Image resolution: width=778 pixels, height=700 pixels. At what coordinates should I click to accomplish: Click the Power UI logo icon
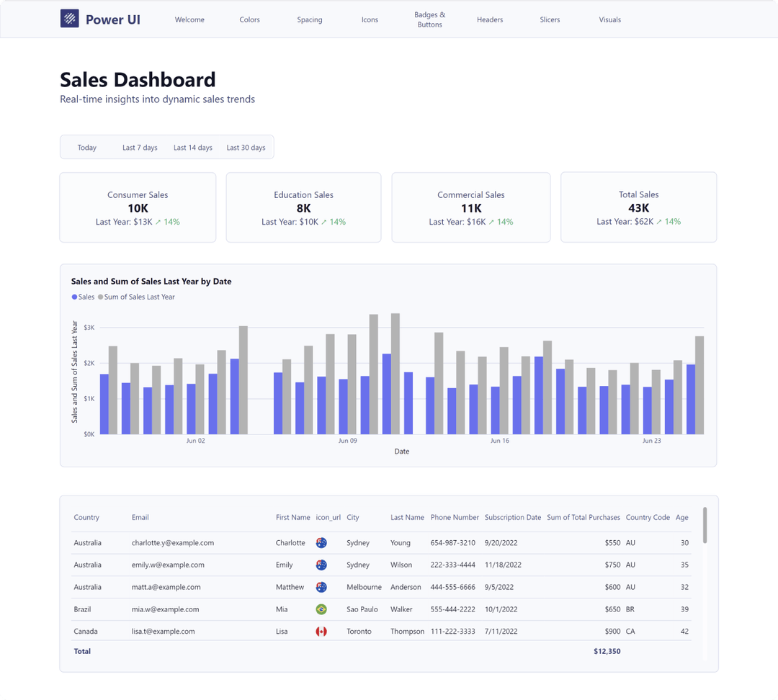click(69, 19)
